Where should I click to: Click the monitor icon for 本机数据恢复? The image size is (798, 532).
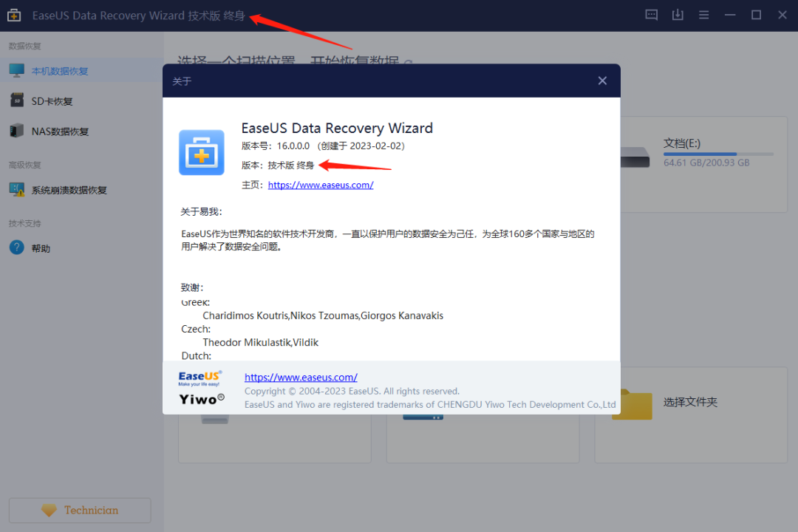[17, 70]
